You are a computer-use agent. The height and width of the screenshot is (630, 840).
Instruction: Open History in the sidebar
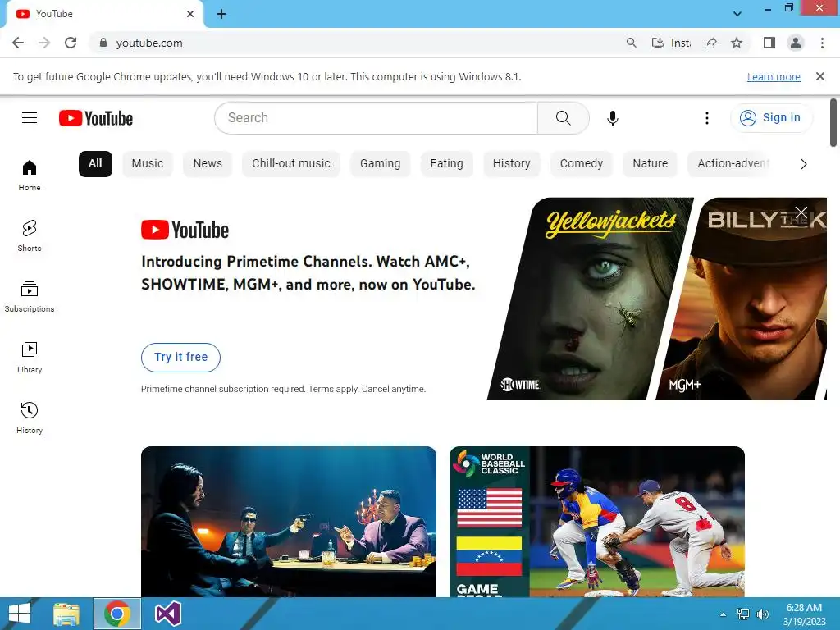pos(30,418)
